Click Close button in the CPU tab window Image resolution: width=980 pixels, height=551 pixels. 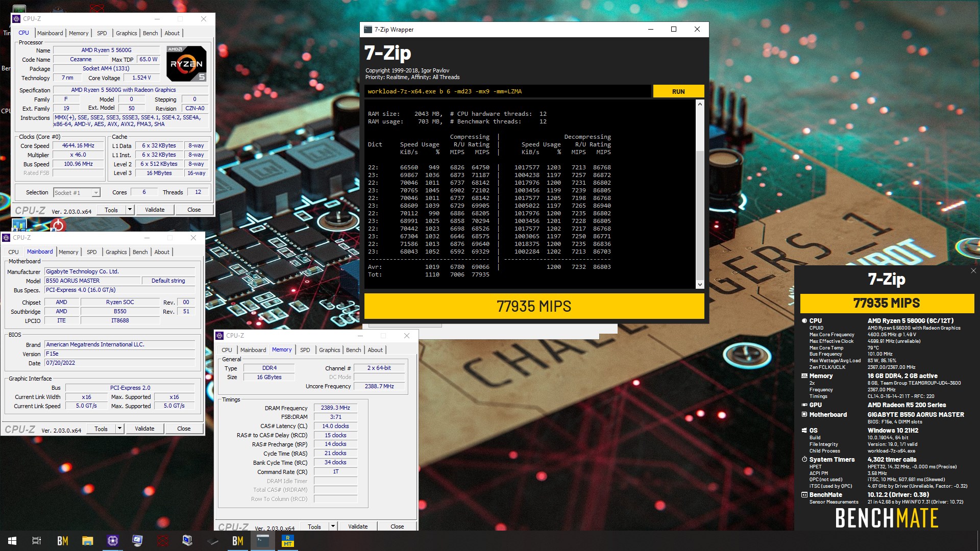[x=194, y=210]
